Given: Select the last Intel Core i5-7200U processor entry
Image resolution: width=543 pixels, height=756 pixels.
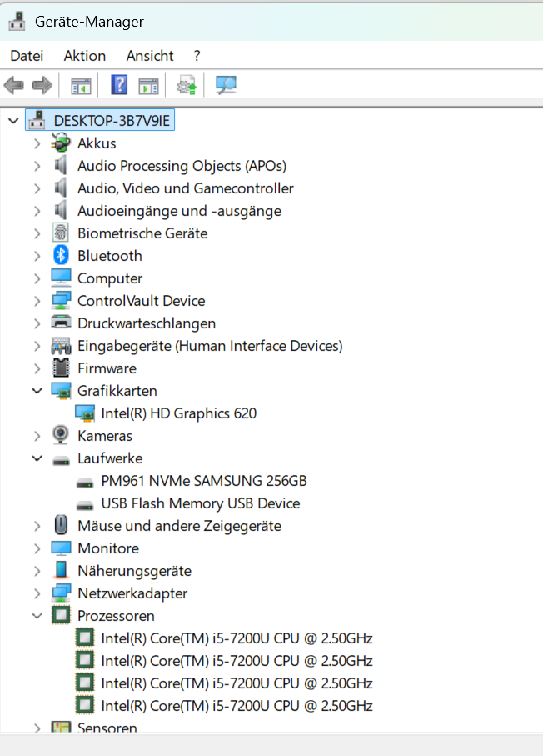Looking at the screenshot, I should click(x=237, y=706).
